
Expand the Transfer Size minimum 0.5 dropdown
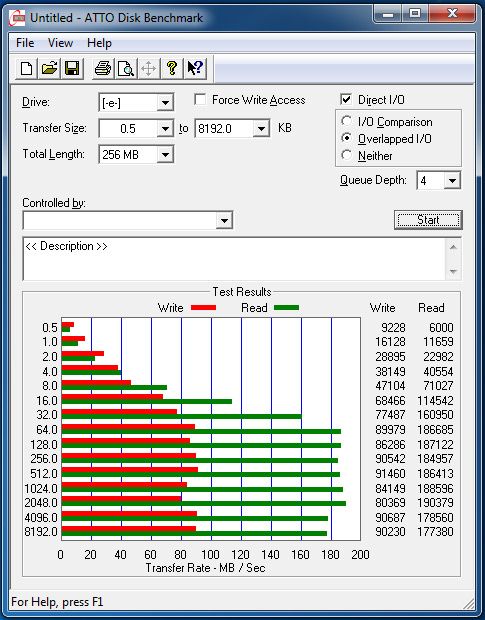165,129
